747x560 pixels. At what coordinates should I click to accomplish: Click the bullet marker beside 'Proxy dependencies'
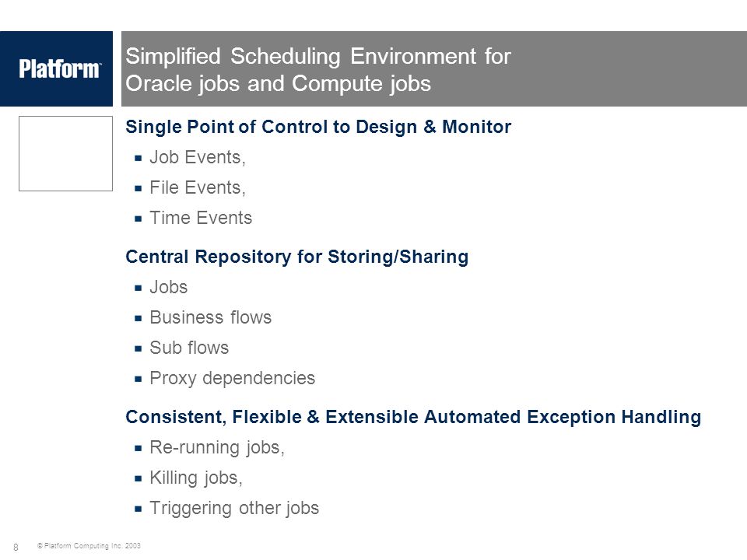(x=139, y=380)
